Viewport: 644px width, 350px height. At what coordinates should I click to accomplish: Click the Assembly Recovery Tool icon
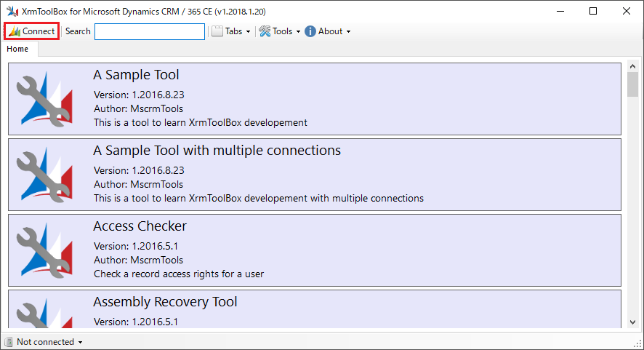click(44, 314)
